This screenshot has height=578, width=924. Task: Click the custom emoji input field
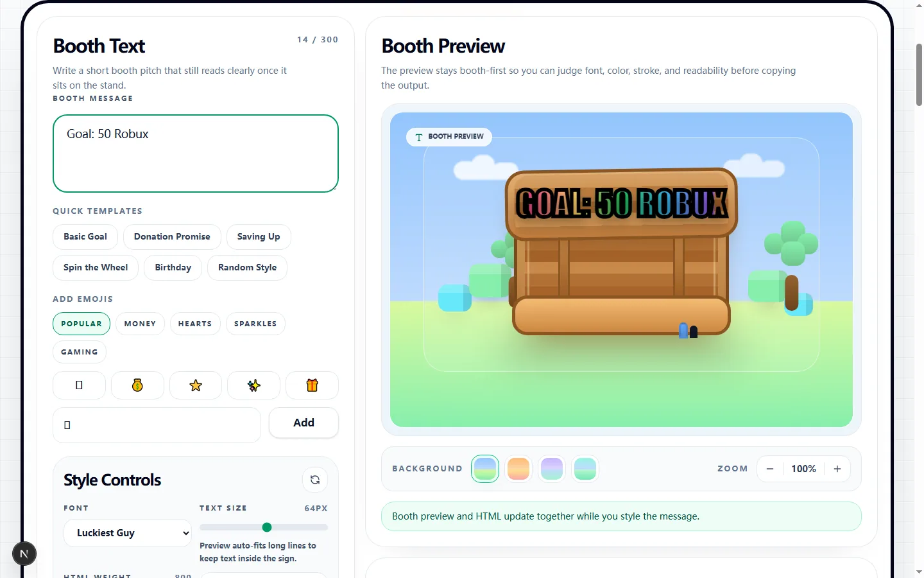[x=157, y=425]
